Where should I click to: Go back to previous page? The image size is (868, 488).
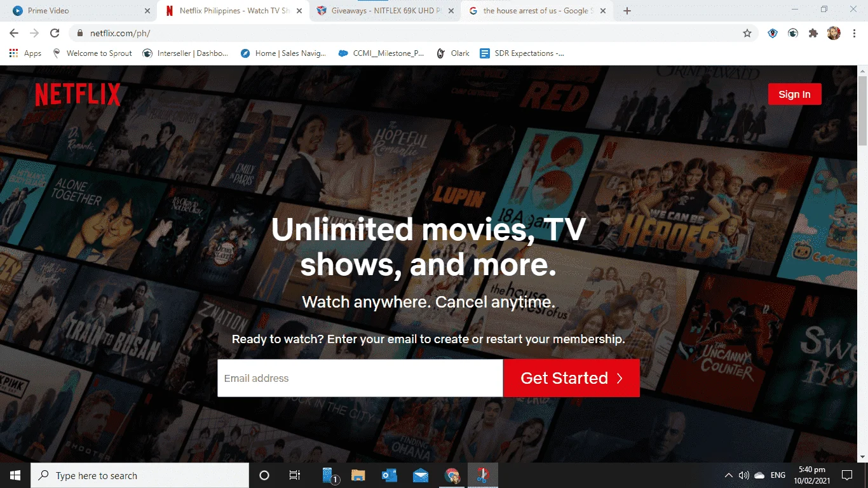(x=14, y=33)
